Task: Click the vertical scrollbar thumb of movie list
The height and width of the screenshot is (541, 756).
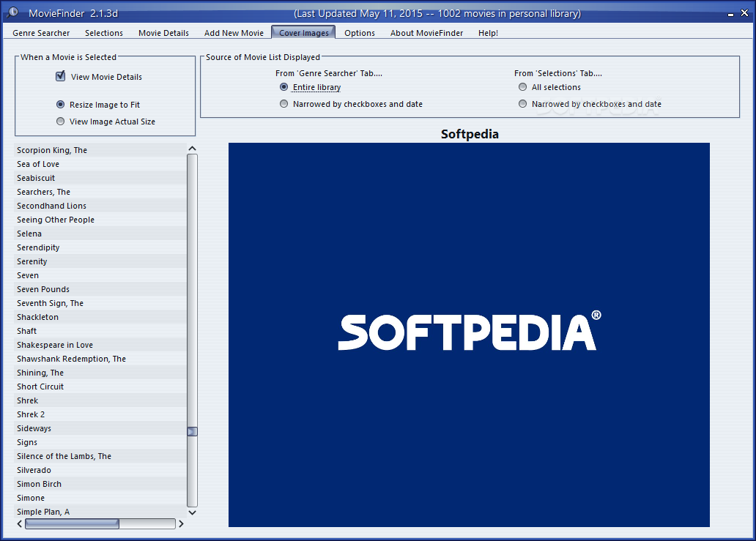Action: tap(193, 432)
